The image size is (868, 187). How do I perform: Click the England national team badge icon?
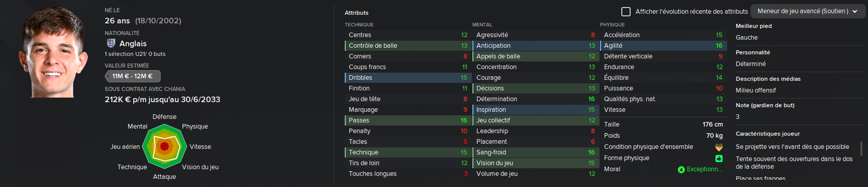point(111,43)
